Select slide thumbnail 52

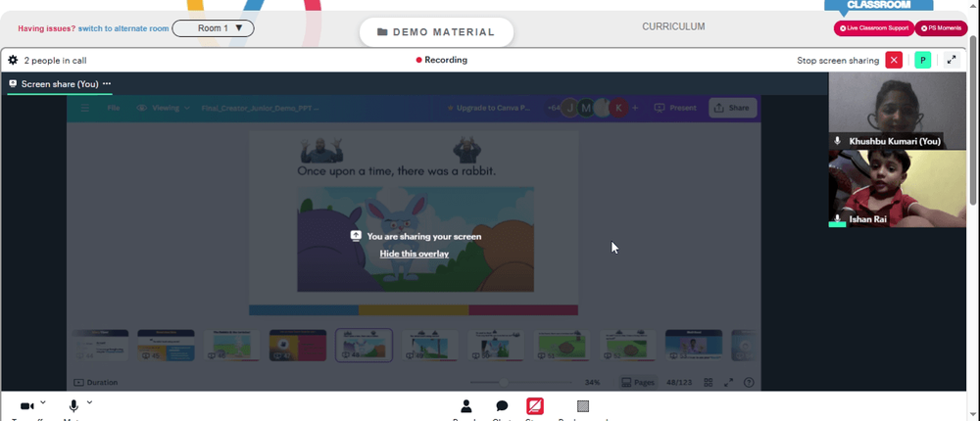pyautogui.click(x=628, y=345)
